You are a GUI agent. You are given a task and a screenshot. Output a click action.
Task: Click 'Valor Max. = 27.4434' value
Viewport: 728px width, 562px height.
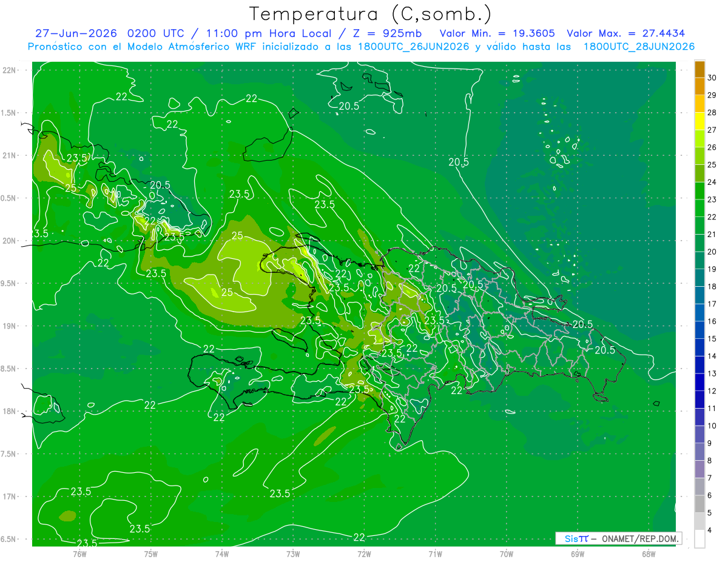tap(626, 34)
